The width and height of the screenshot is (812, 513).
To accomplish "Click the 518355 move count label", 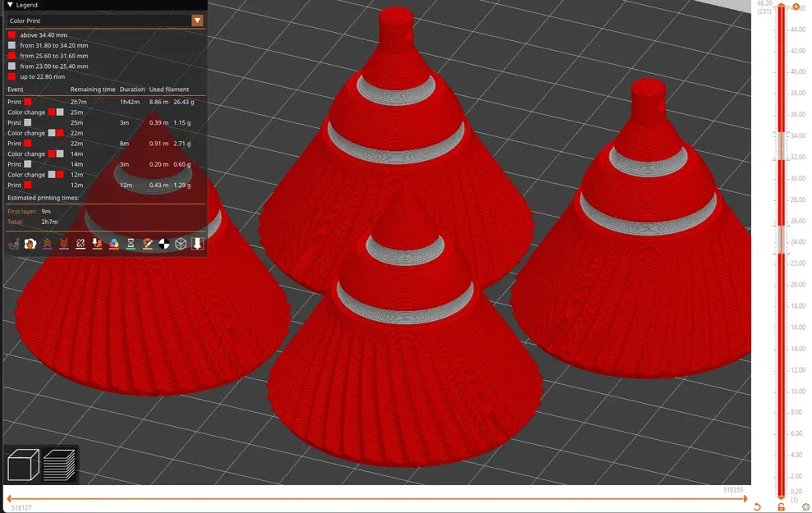I will tap(732, 489).
